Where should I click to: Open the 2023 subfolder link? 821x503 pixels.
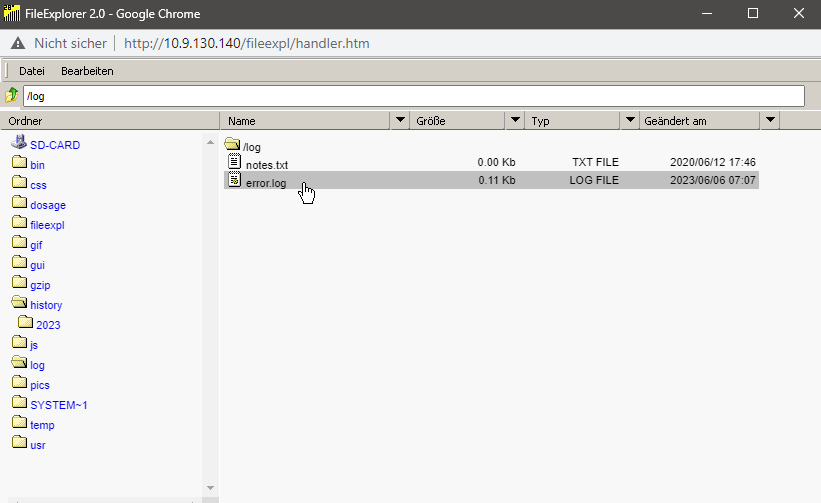coord(48,325)
